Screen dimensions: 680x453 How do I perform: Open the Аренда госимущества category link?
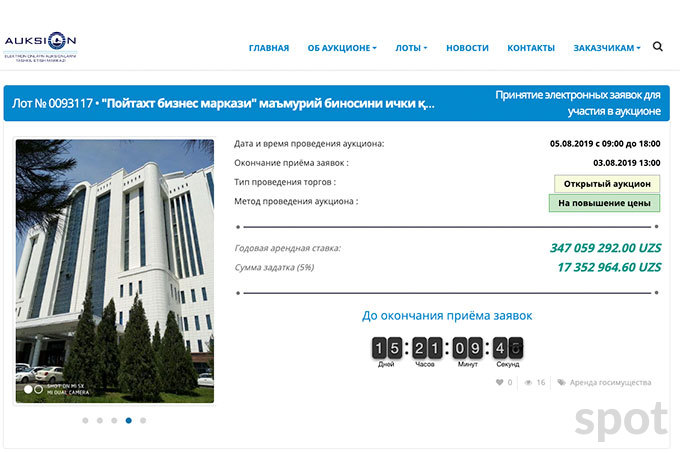tap(610, 382)
